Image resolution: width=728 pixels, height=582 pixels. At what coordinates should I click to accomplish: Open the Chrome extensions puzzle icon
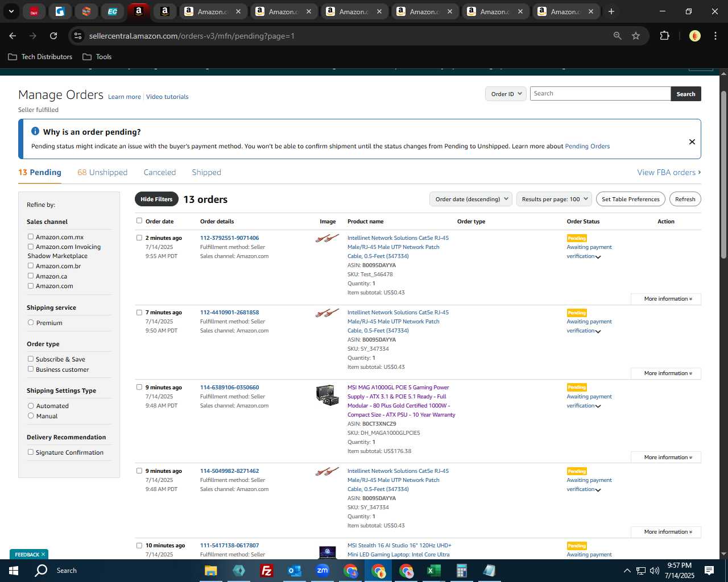pyautogui.click(x=664, y=36)
